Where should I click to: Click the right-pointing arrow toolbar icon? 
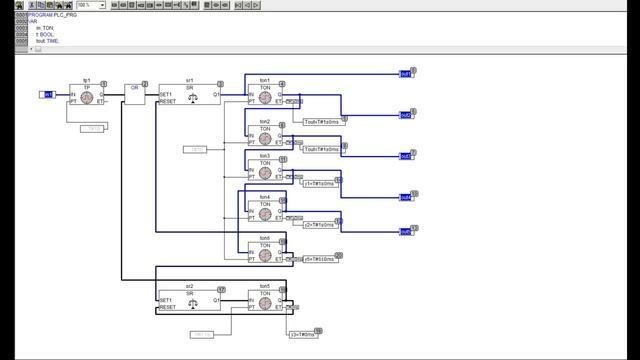pyautogui.click(x=256, y=5)
